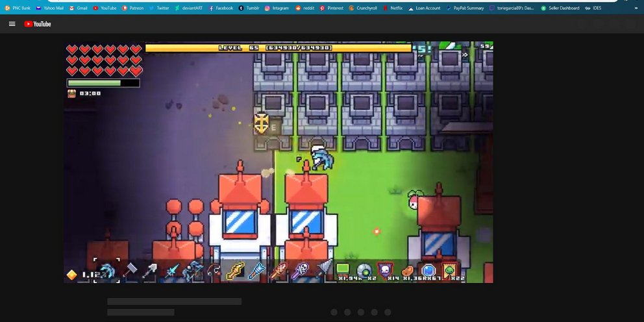Screen dimensions: 644x322
Task: Open the Yahoo Mail bookmark
Action: coord(50,8)
